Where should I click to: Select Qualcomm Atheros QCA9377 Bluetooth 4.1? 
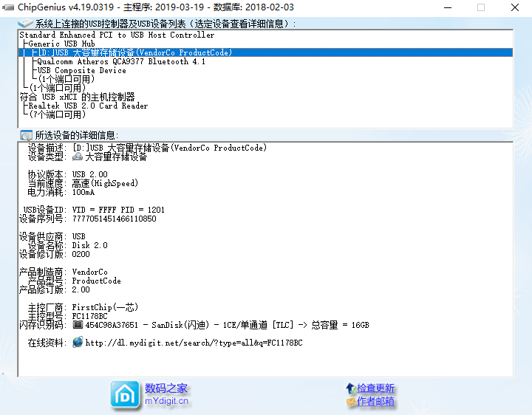121,61
